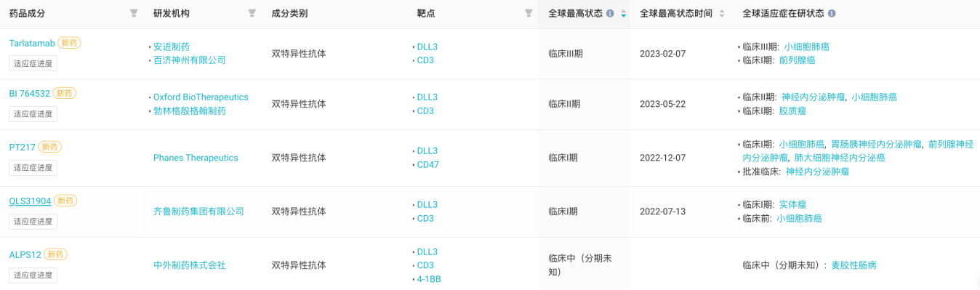Open the BI 764532 drug link
Image resolution: width=980 pixels, height=290 pixels.
[30, 93]
